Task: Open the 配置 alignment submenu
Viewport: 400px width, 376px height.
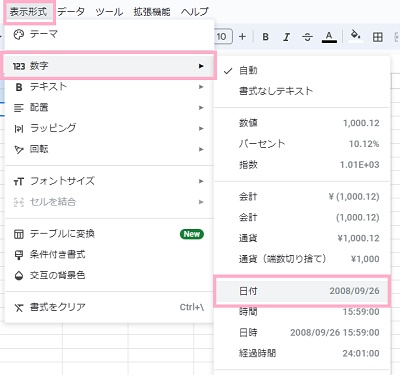Action: point(109,107)
